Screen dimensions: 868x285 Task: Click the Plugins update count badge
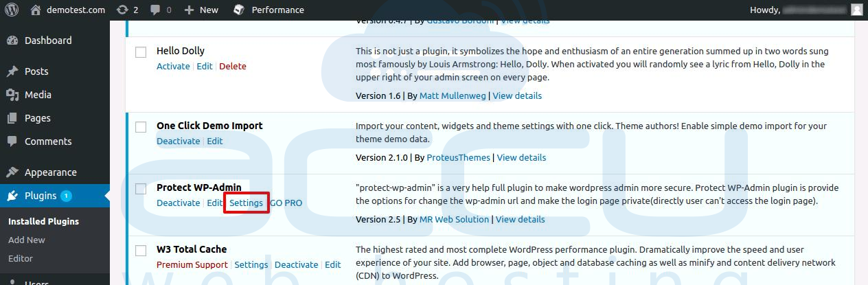tap(66, 196)
